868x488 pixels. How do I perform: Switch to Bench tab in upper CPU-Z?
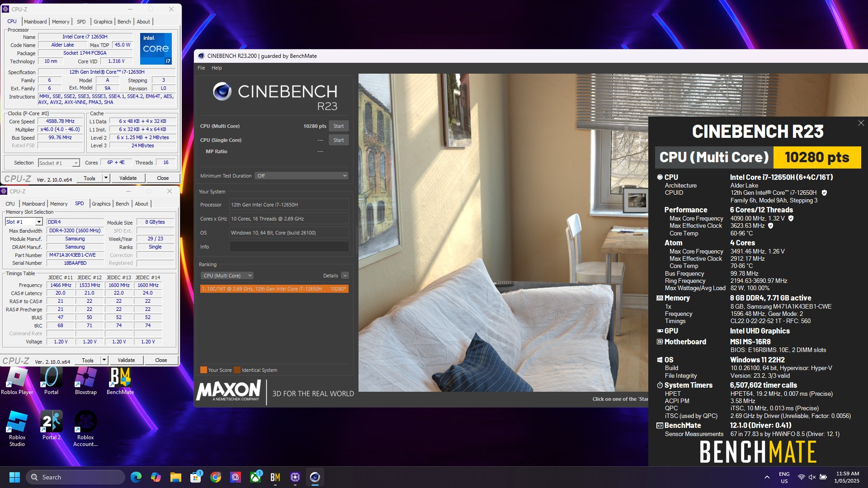pos(124,22)
